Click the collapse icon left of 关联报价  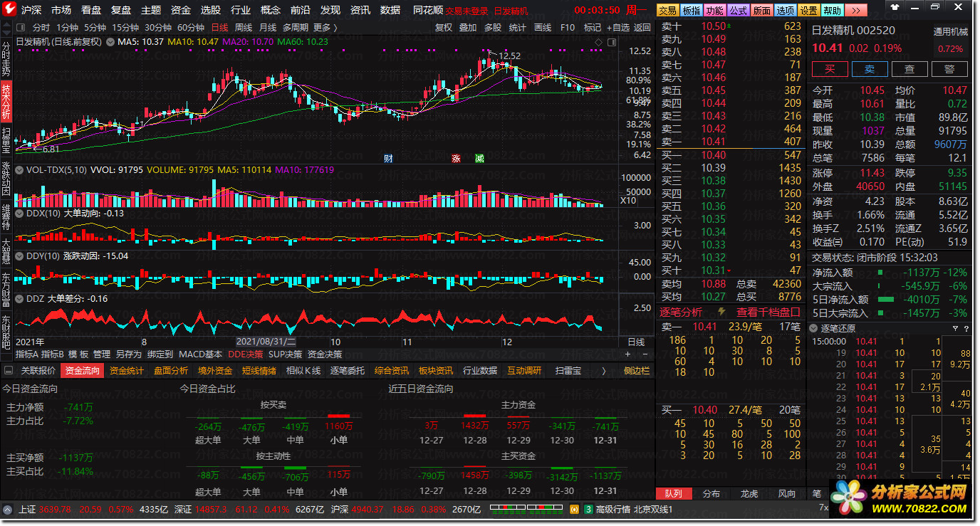coord(8,370)
